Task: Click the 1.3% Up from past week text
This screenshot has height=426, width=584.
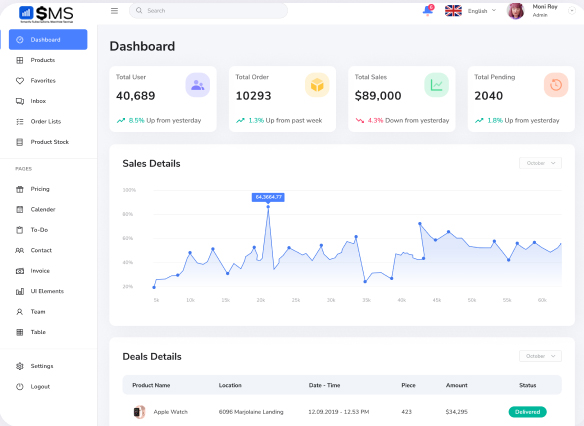Action: [285, 121]
